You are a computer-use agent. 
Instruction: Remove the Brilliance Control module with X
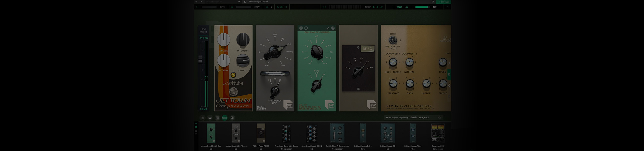[x=301, y=28]
